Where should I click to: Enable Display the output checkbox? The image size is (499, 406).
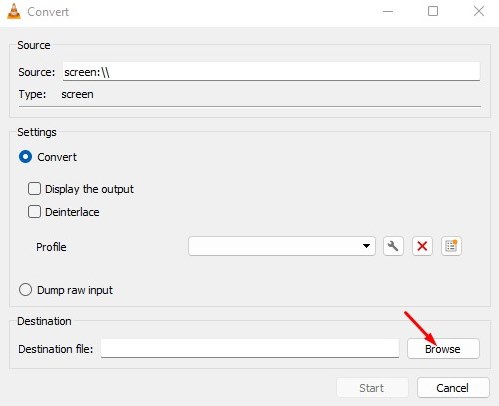click(x=34, y=189)
